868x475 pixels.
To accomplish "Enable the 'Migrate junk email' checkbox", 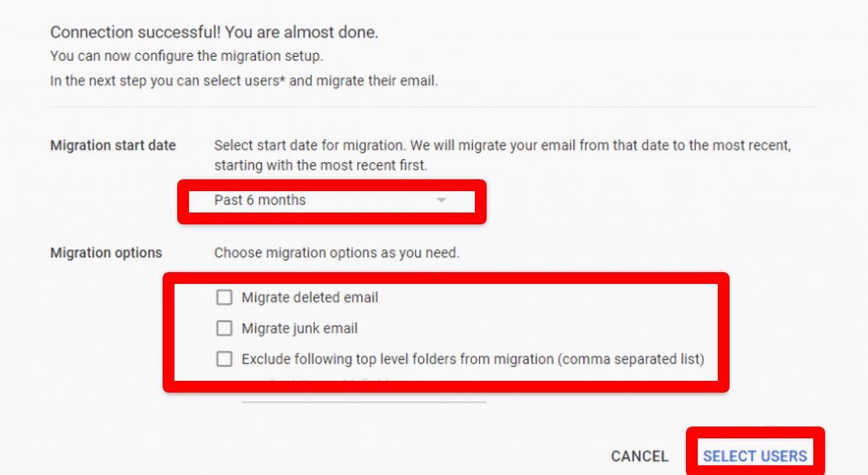I will (x=224, y=328).
